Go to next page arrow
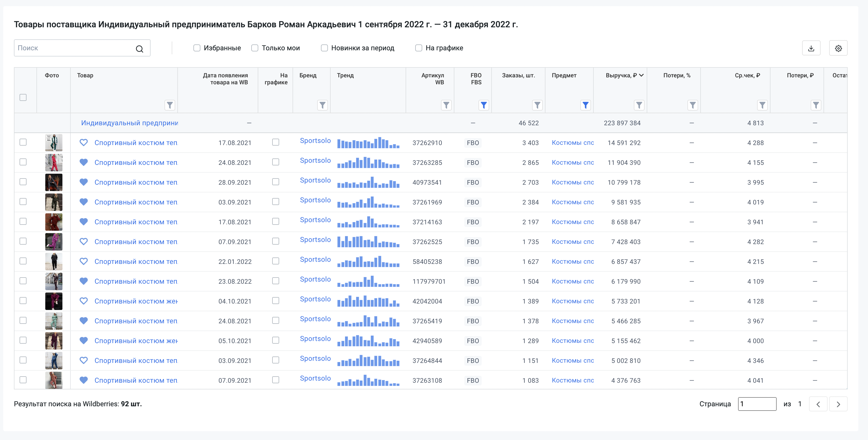 (x=838, y=404)
